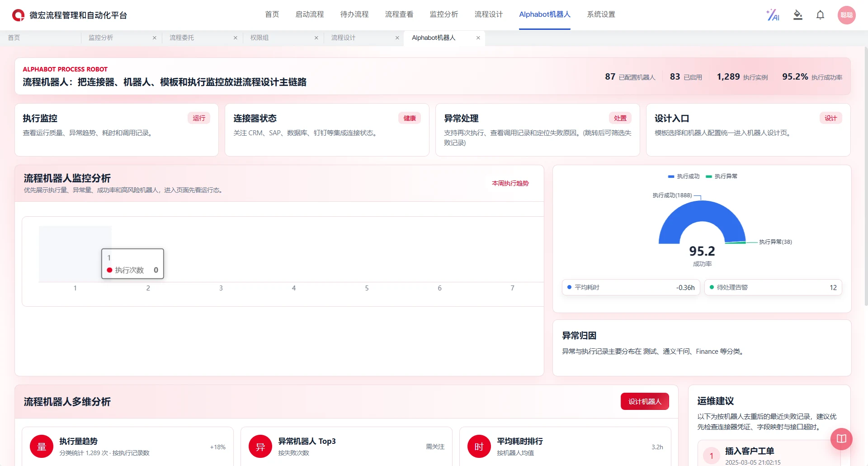868x466 pixels.
Task: Open 系统设置 menu
Action: click(601, 14)
